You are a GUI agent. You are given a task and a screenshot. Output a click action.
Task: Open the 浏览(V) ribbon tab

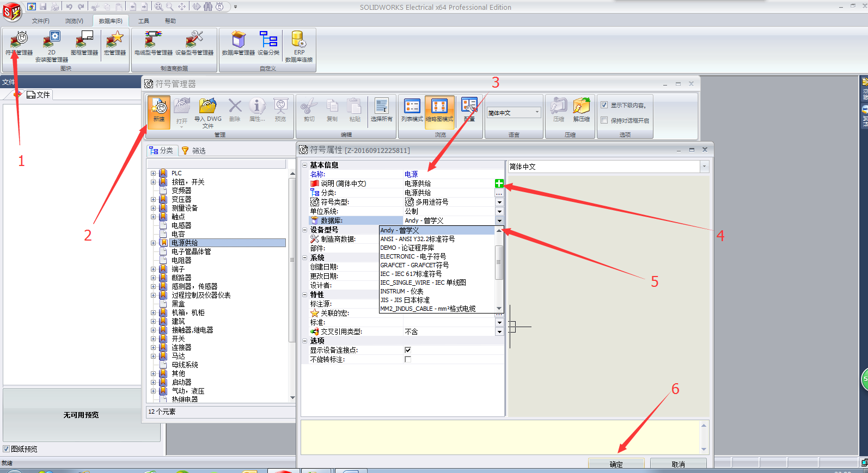(x=74, y=21)
